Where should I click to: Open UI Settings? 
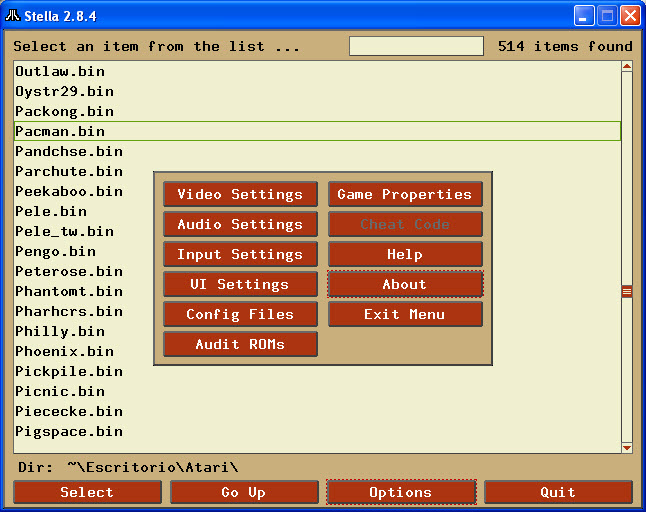point(240,284)
